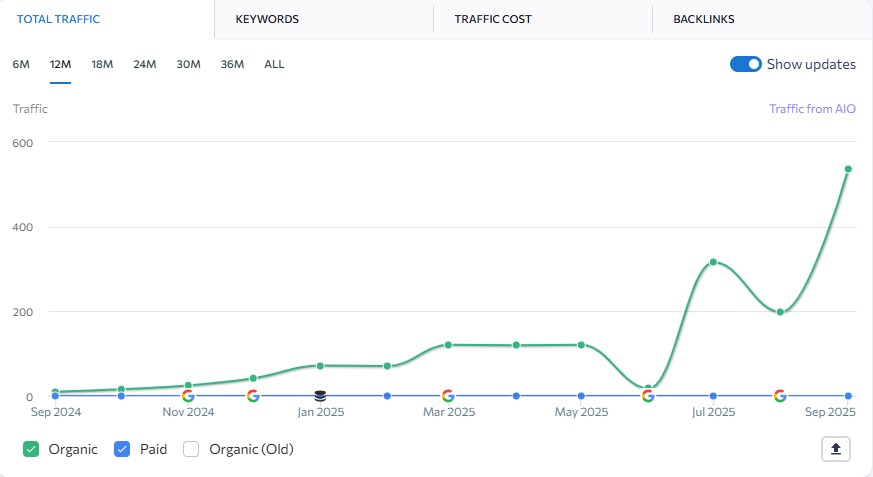The height and width of the screenshot is (477, 873).
Task: Open the Backlinks tab
Action: [704, 19]
